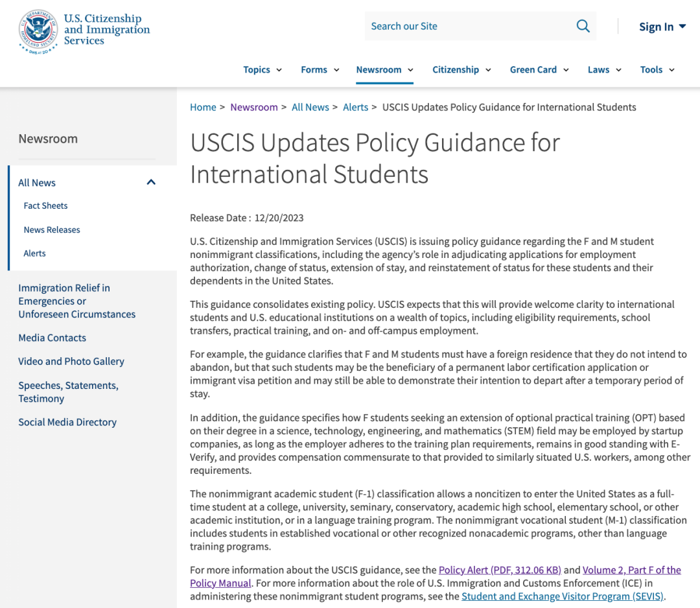
Task: Click the Newsroom sidebar heading
Action: (48, 139)
